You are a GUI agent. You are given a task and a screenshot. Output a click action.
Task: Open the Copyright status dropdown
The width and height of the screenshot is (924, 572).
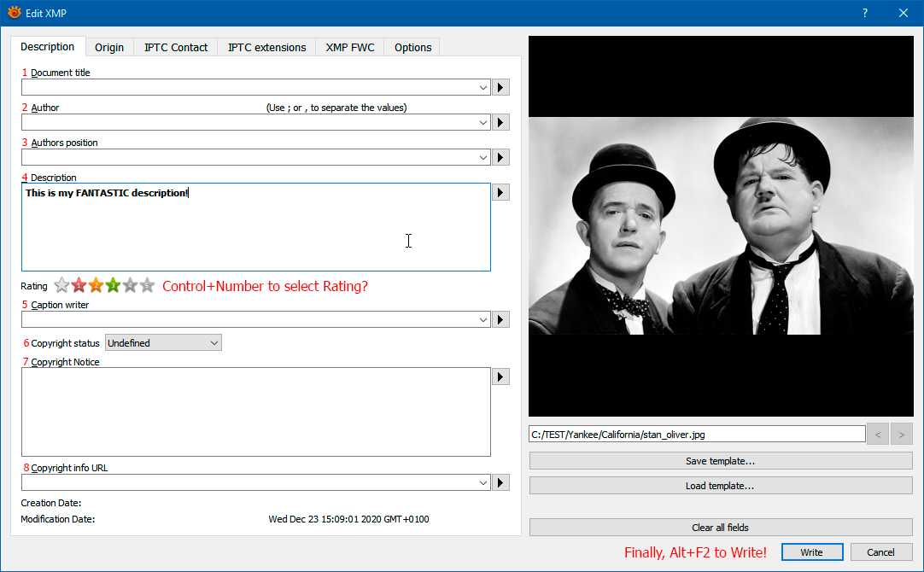[163, 343]
